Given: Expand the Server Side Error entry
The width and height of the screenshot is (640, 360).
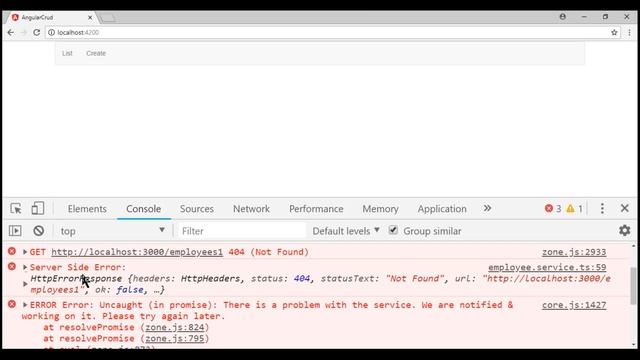Looking at the screenshot, I should [x=25, y=267].
